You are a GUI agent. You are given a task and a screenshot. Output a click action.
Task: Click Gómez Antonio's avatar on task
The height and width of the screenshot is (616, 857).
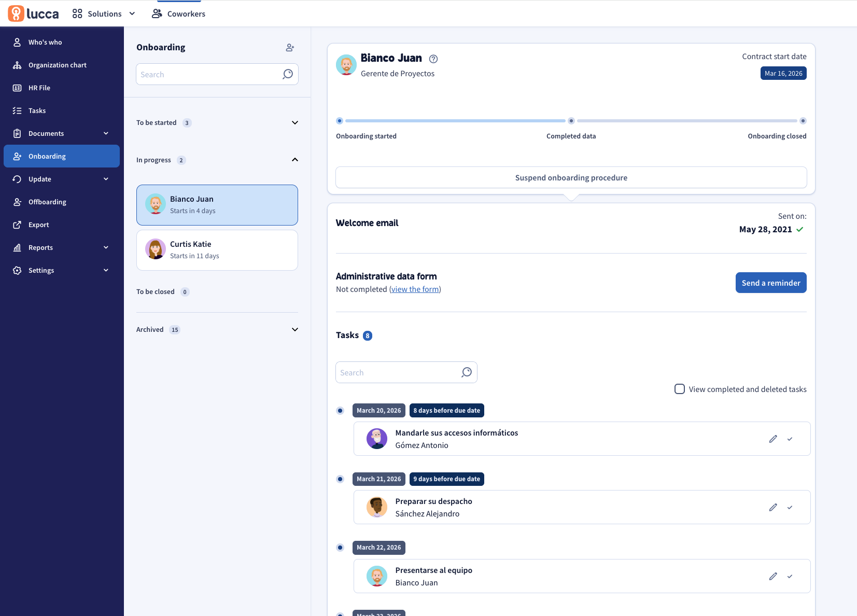[x=377, y=439]
